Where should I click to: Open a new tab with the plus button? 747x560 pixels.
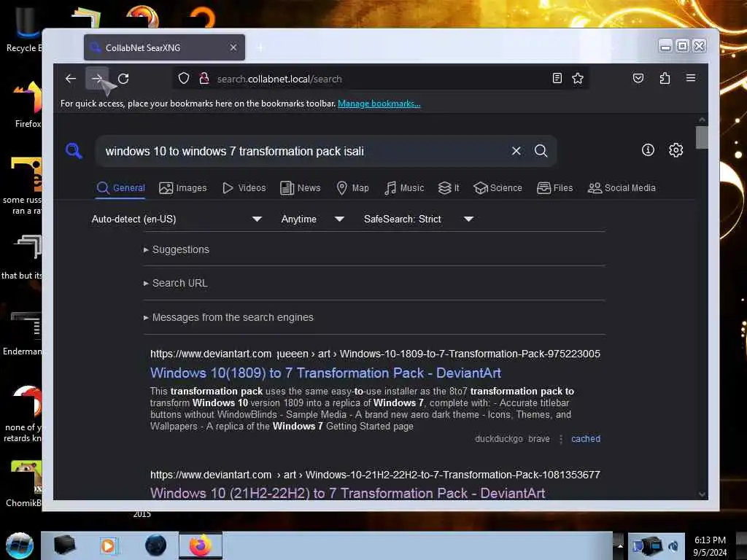click(260, 47)
